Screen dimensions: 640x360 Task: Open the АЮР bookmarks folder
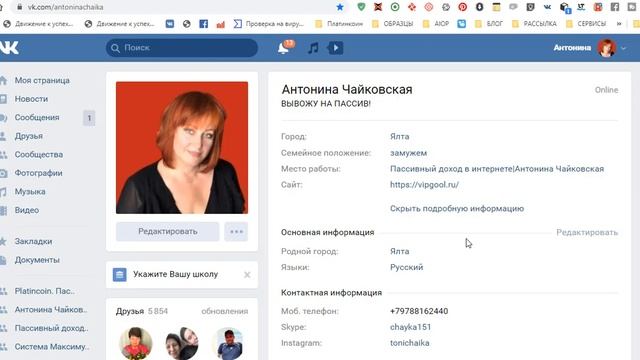[x=436, y=24]
